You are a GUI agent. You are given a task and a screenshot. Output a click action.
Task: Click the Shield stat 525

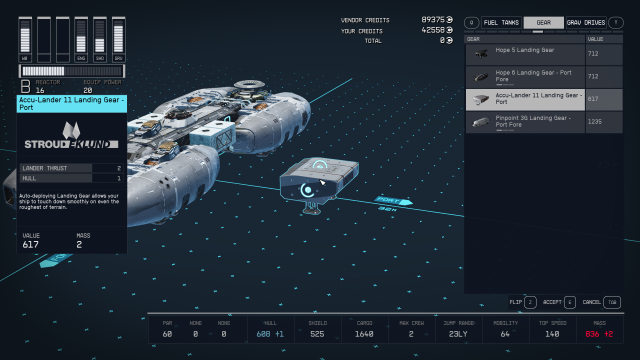pyautogui.click(x=317, y=330)
